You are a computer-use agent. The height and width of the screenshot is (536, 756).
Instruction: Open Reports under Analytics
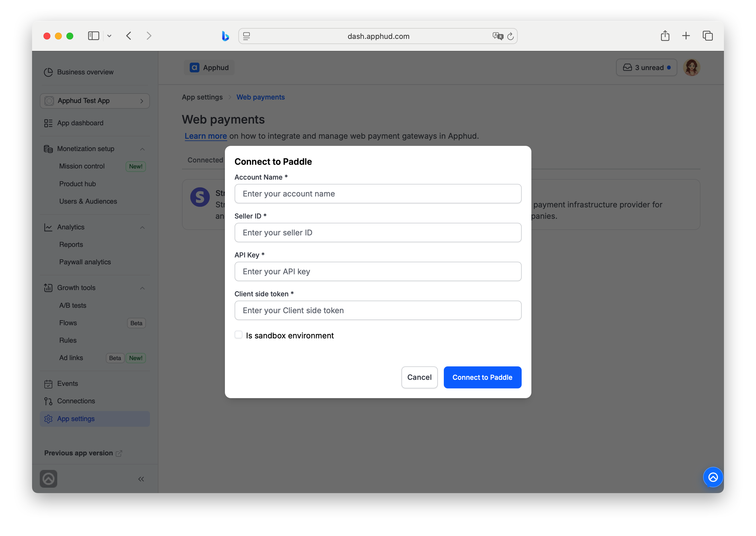coord(71,245)
